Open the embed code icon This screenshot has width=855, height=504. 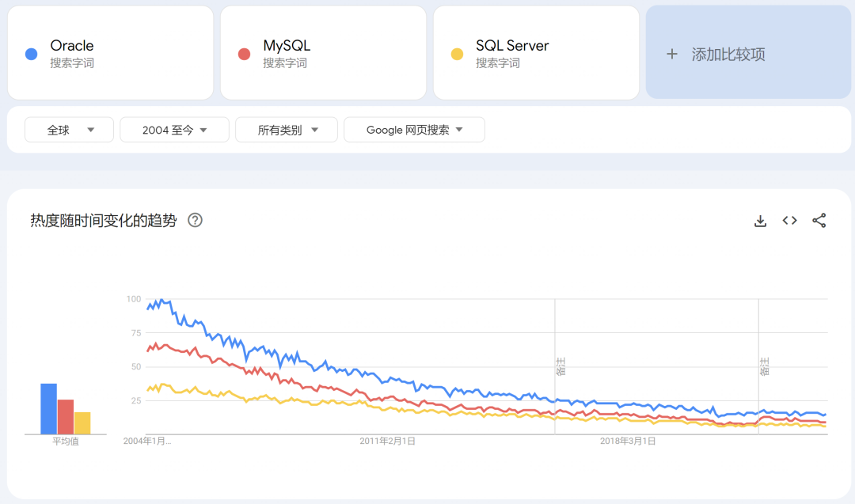point(789,221)
